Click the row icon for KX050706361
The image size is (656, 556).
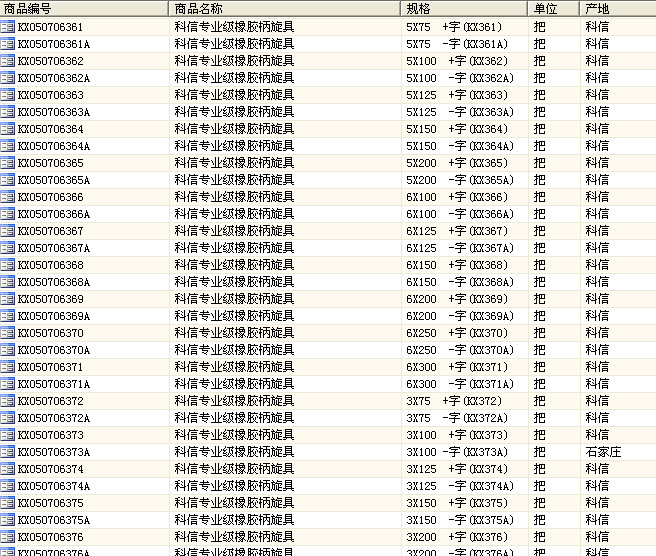click(x=8, y=27)
